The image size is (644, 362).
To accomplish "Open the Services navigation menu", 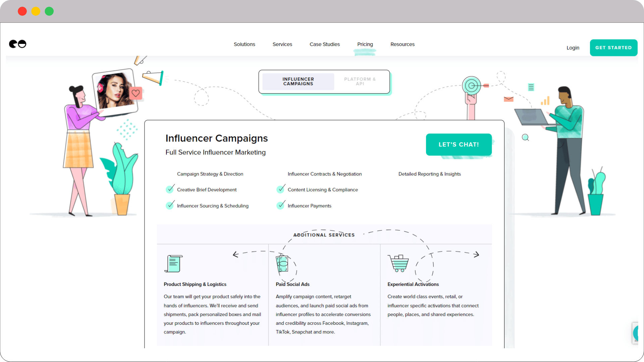I will click(282, 44).
